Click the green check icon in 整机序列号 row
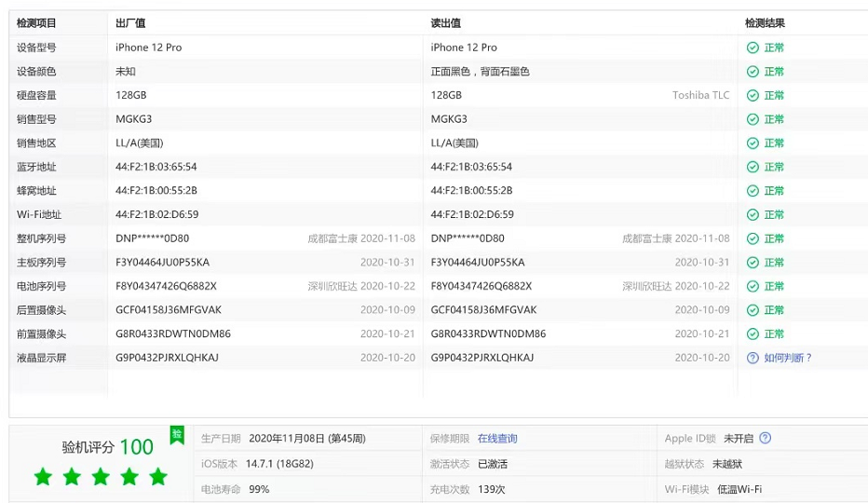 point(753,238)
